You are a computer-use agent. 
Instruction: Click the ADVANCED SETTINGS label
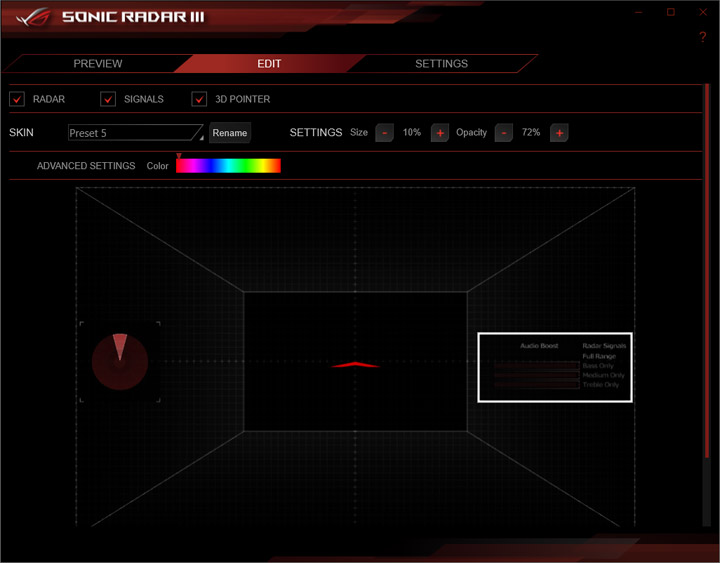[x=86, y=166]
